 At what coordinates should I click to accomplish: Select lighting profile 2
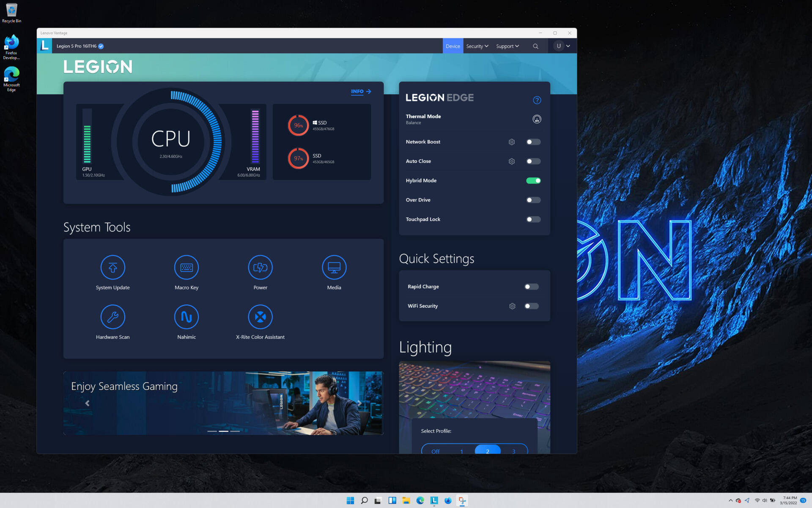[x=488, y=450]
